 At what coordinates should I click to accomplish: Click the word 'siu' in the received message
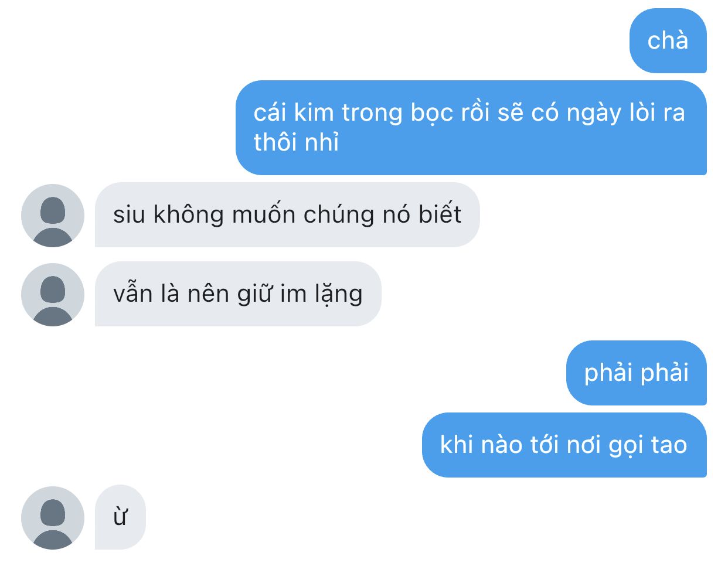pos(129,214)
